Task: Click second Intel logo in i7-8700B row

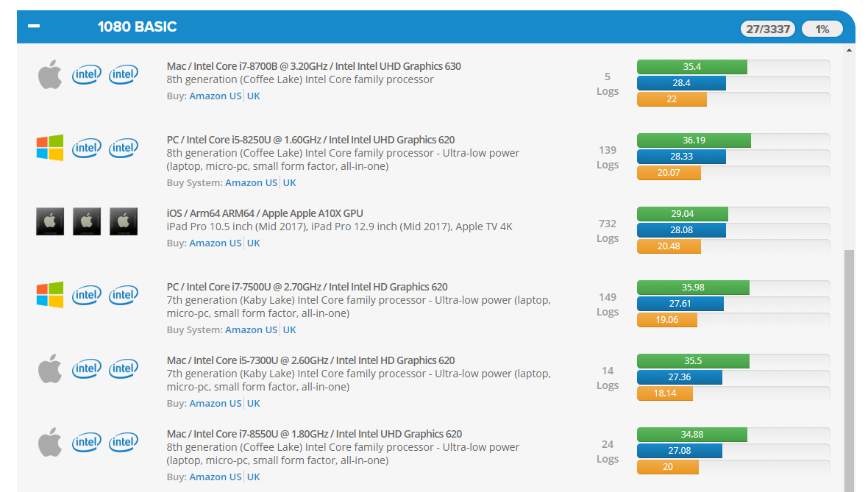Action: [x=123, y=74]
